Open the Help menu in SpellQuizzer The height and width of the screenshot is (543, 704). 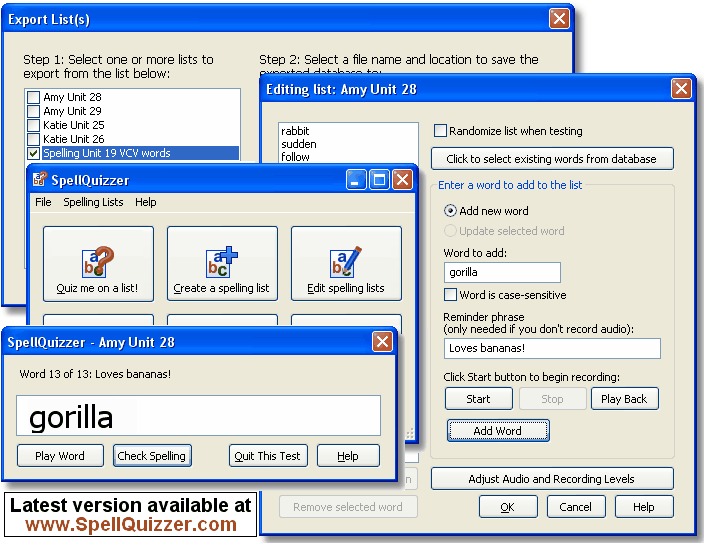(145, 202)
